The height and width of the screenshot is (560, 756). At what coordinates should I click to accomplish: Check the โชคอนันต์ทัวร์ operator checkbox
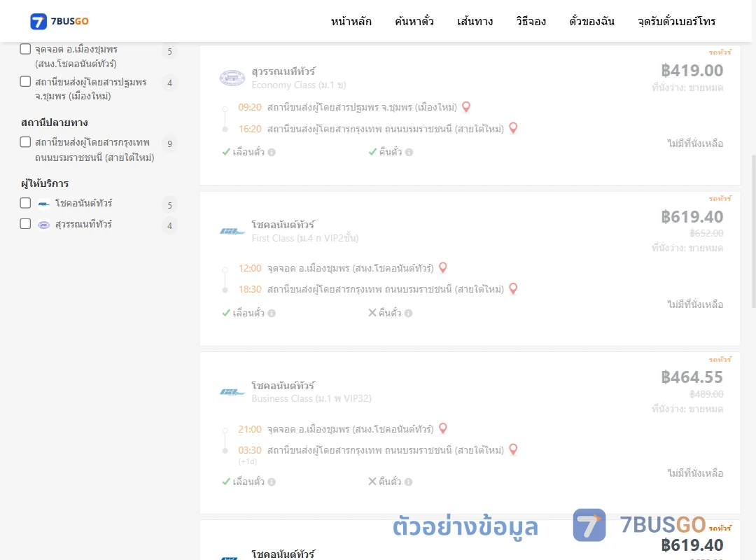coord(26,203)
